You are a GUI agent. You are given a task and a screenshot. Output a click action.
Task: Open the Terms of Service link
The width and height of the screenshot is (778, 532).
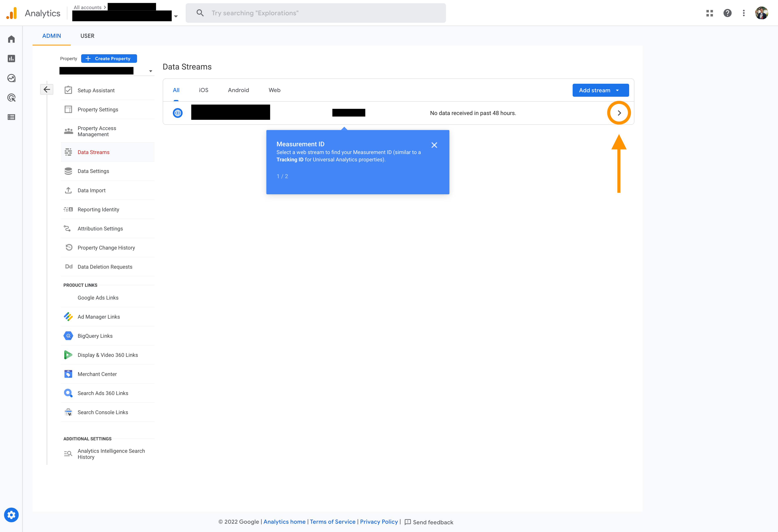(332, 522)
